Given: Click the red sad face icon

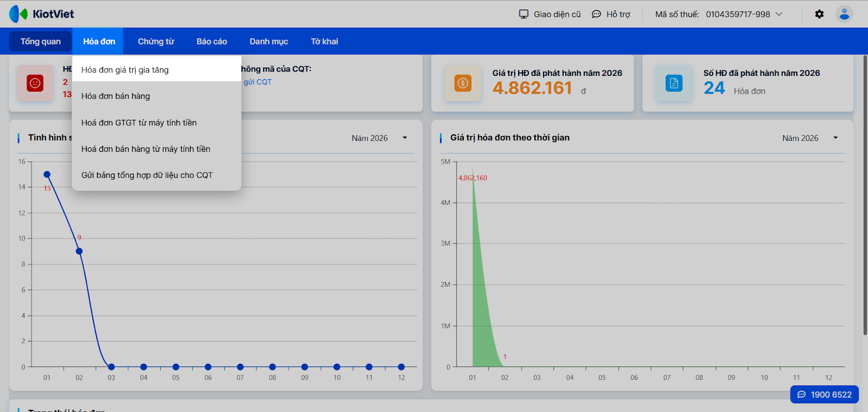Looking at the screenshot, I should coord(35,83).
